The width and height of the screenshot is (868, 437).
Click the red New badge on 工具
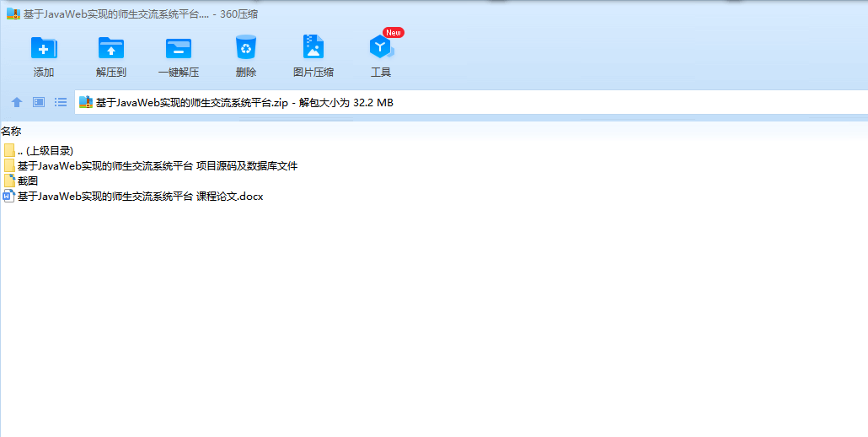point(394,33)
